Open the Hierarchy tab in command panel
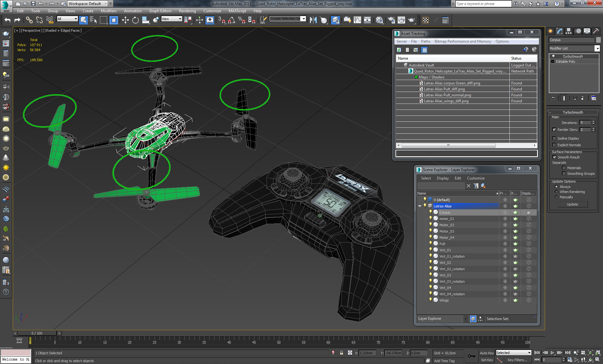Image resolution: width=603 pixels, height=364 pixels. [x=569, y=31]
